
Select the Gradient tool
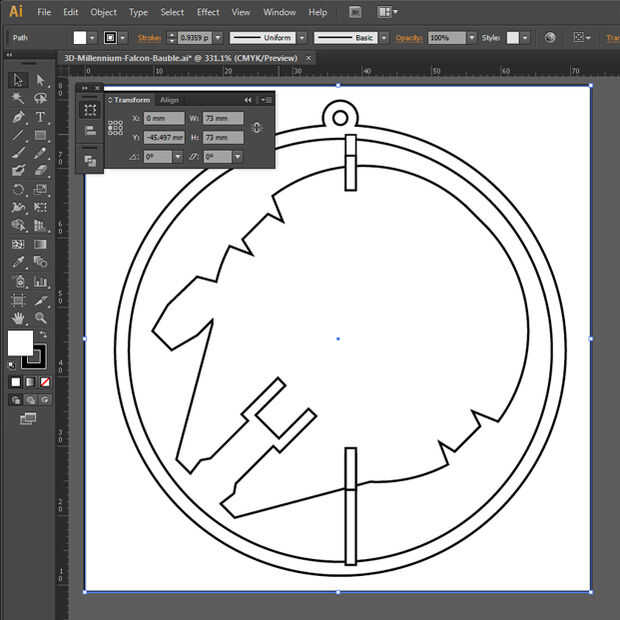(x=40, y=244)
